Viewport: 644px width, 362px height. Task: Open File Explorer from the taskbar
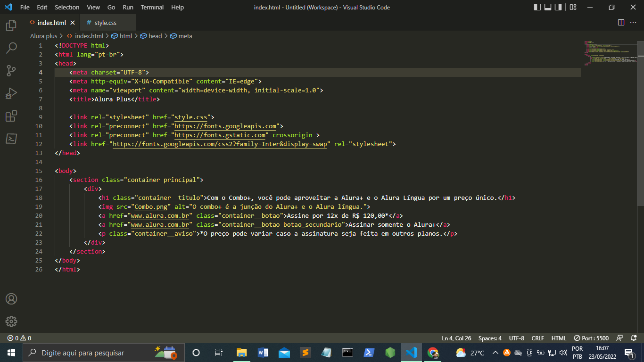(x=241, y=353)
